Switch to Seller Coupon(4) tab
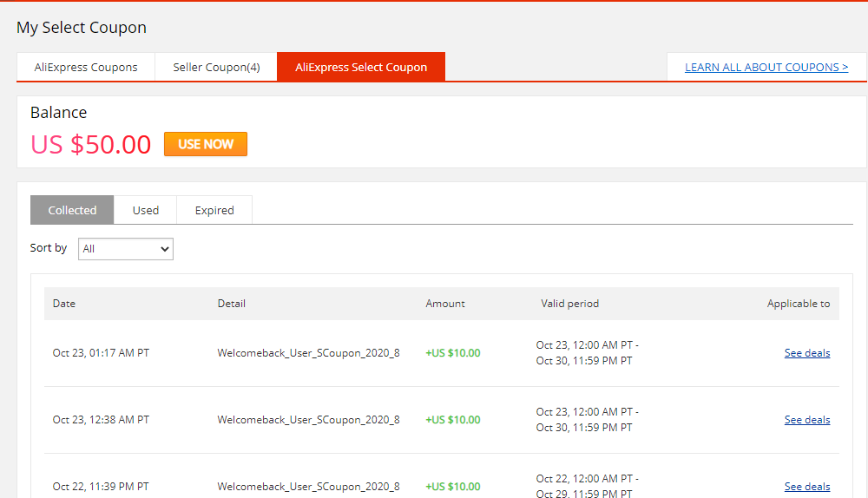Screen dimensions: 868x498 (x=216, y=67)
